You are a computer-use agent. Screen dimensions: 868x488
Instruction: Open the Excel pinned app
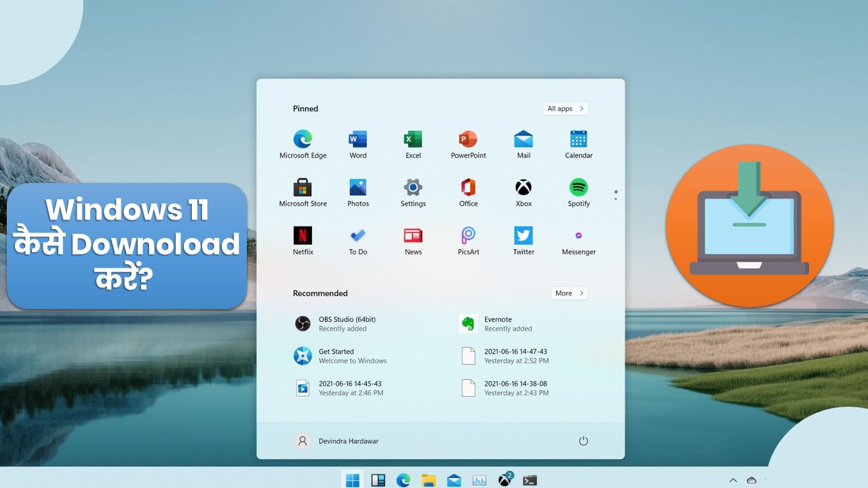413,145
